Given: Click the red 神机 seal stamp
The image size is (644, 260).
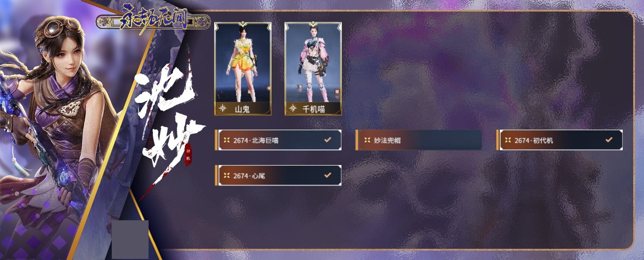Looking at the screenshot, I should point(188,155).
